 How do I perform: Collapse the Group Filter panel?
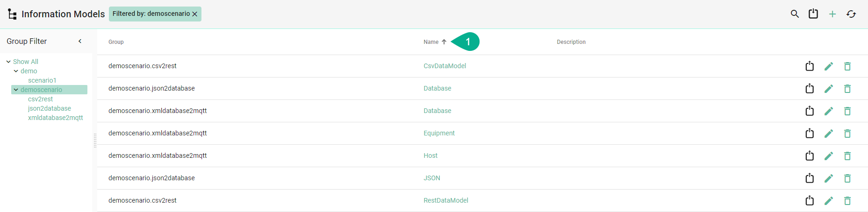tap(80, 41)
